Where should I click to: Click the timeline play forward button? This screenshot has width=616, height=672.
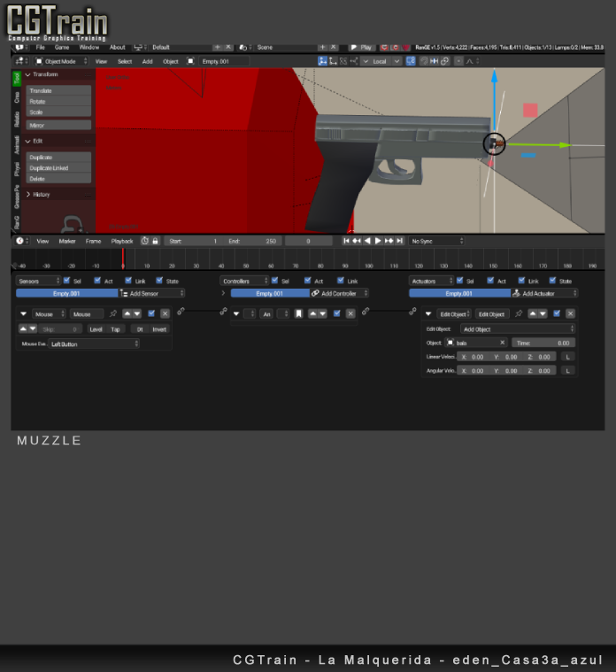[378, 241]
